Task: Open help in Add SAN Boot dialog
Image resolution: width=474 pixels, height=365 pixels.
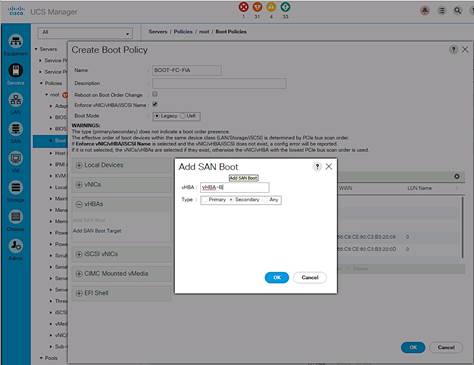Action: point(317,166)
